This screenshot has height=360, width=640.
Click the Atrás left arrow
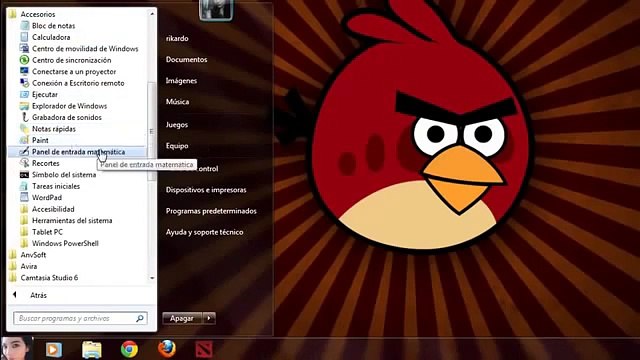point(15,295)
